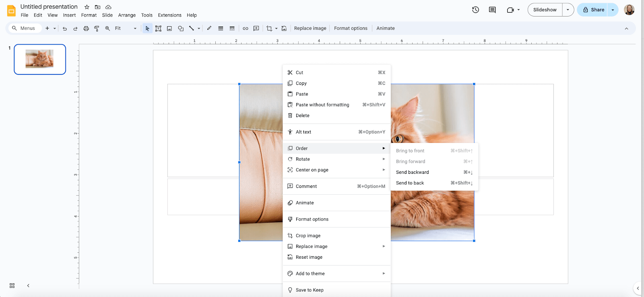The image size is (644, 297).
Task: Open the Share options dropdown arrow
Action: point(613,10)
